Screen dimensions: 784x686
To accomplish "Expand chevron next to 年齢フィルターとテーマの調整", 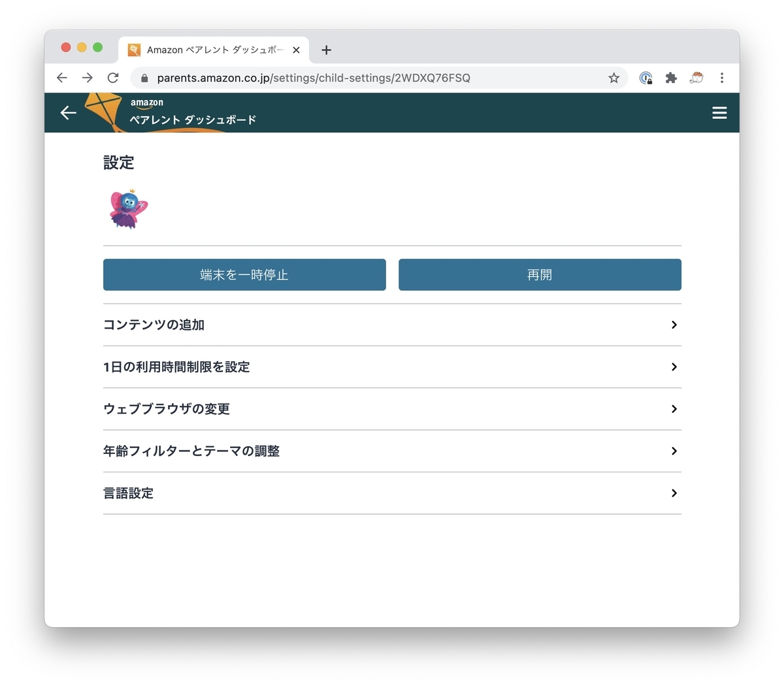I will click(674, 451).
